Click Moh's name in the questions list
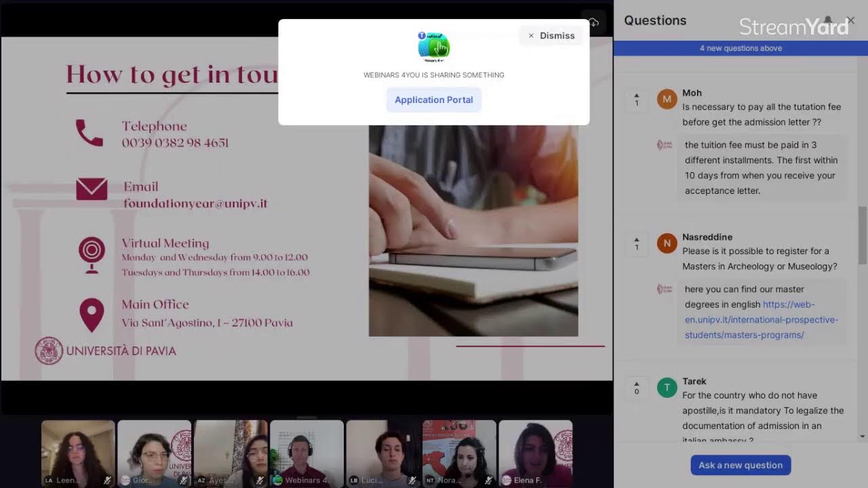 click(x=692, y=93)
